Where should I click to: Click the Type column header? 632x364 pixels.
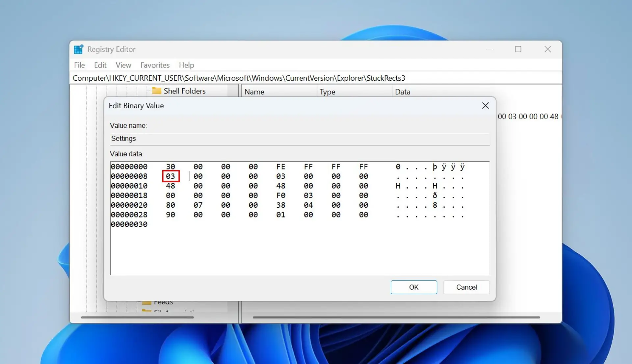(354, 92)
